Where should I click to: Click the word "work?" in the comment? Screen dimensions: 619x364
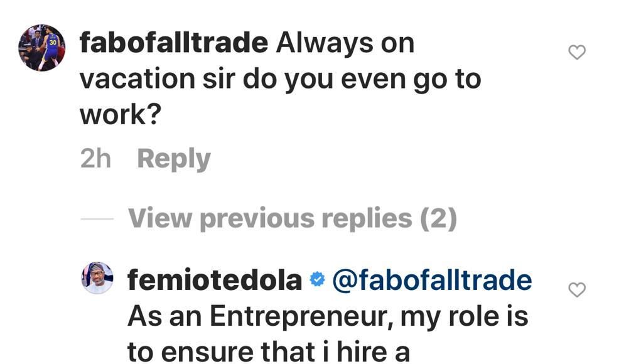(121, 114)
